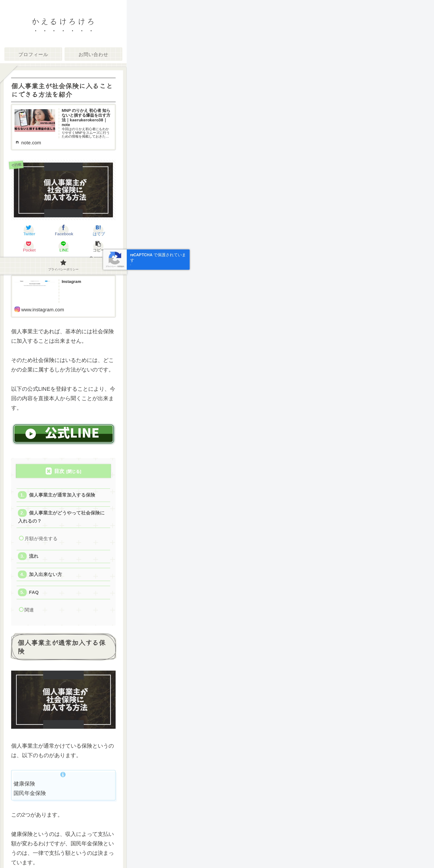Click the info icon in blue box
Image resolution: width=434 pixels, height=868 pixels.
pyautogui.click(x=63, y=775)
